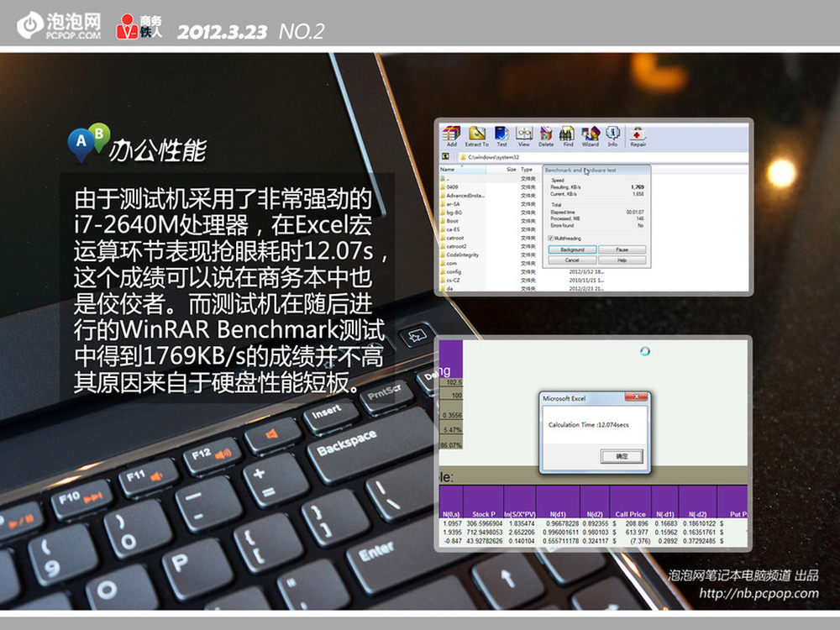The image size is (840, 630).
Task: Click the cell value 43.92782626
Action: 485,541
